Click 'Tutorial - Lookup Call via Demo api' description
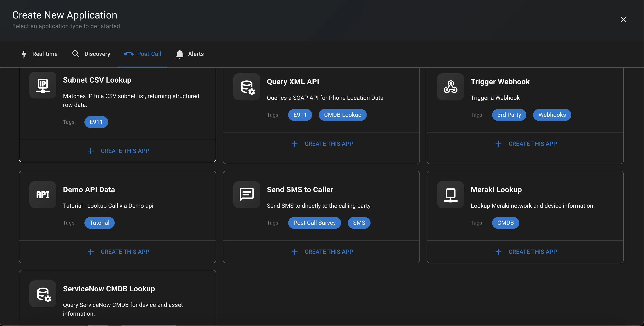 click(108, 206)
